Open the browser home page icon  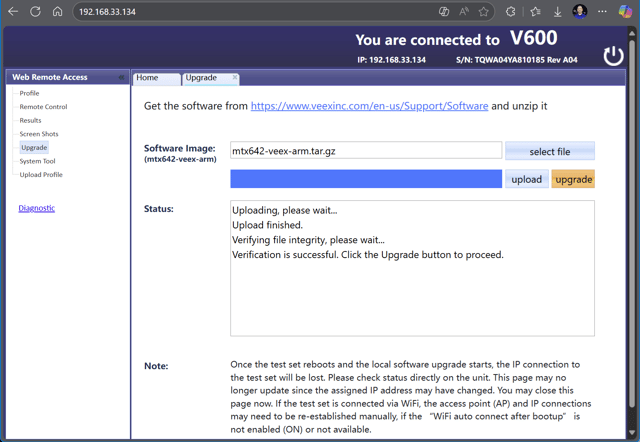[x=58, y=11]
